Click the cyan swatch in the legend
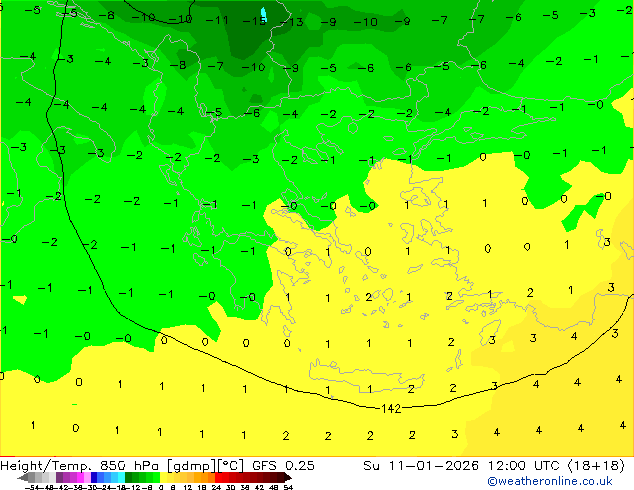The height and width of the screenshot is (490, 634). coord(121,477)
